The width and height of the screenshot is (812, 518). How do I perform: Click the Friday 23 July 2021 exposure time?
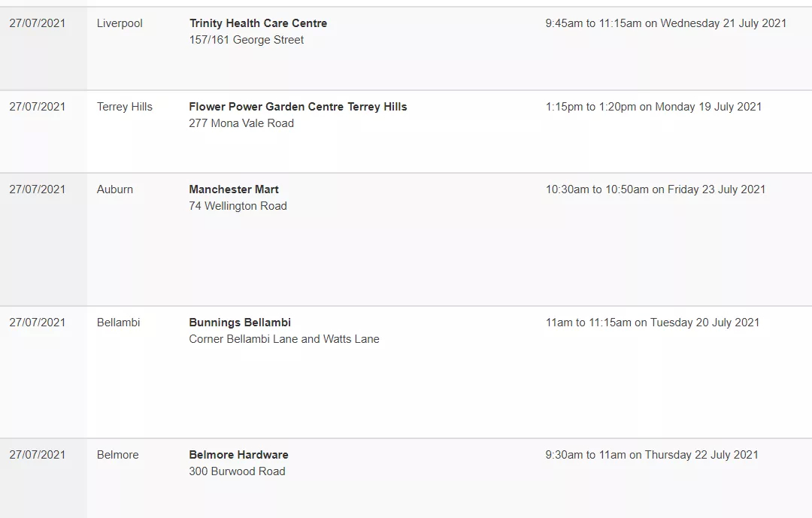tap(655, 189)
